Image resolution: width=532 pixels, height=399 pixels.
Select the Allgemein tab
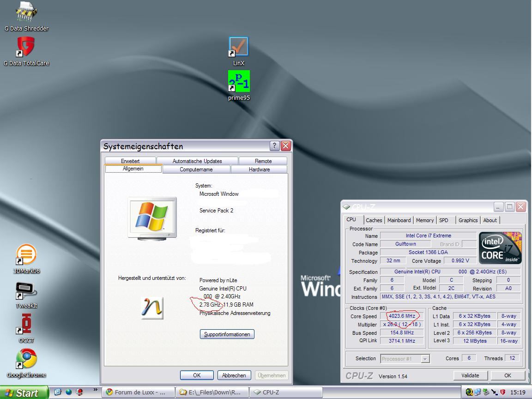pos(133,169)
